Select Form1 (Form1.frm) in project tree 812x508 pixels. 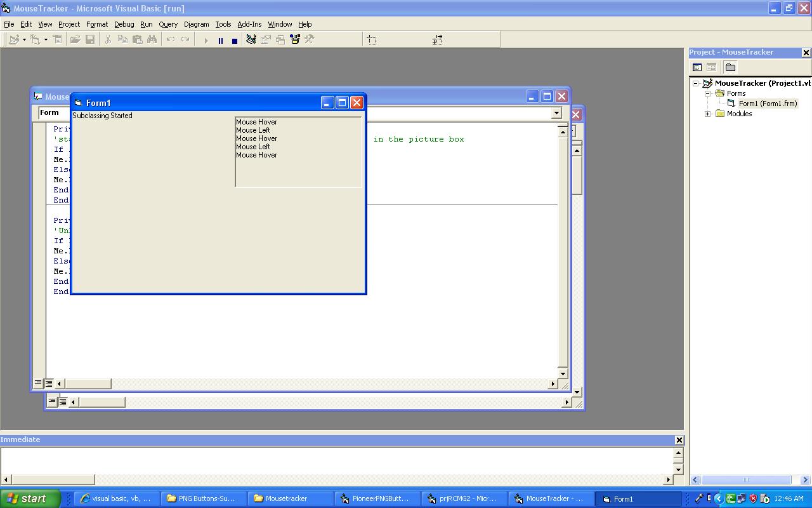(768, 104)
